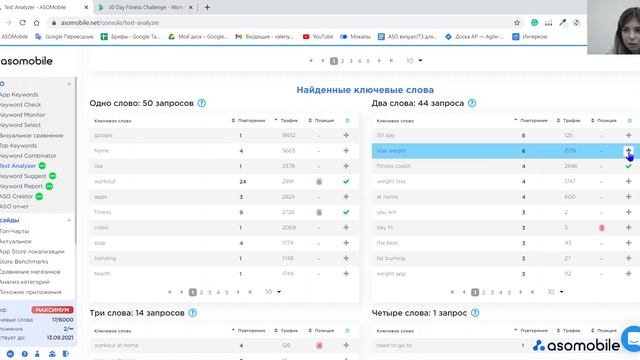
Task: Open 'Keyword Monitor' in sidebar
Action: [x=22, y=115]
